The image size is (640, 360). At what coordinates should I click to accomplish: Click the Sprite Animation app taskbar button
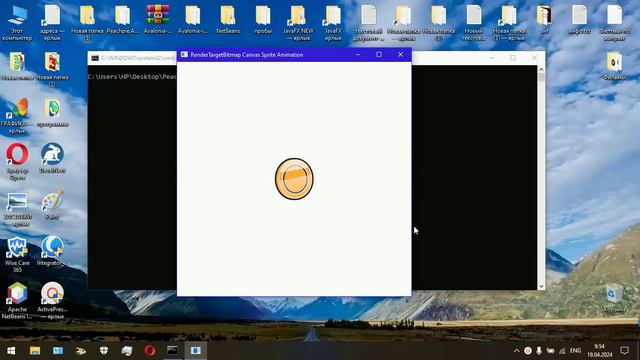196,351
